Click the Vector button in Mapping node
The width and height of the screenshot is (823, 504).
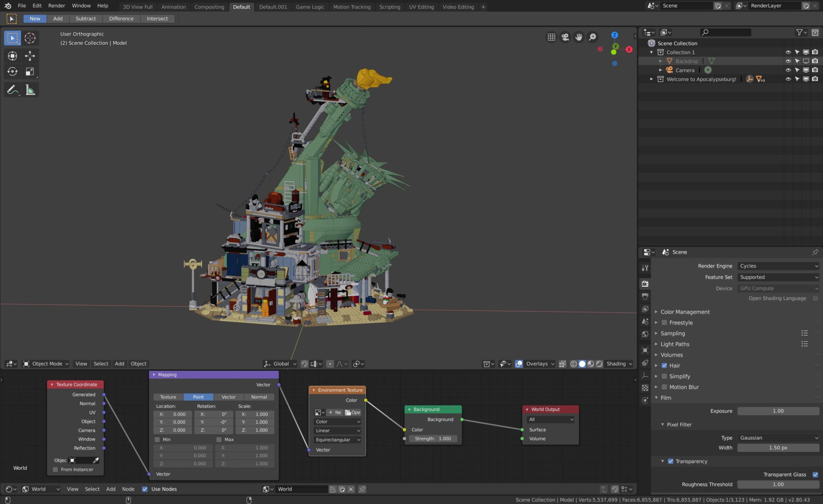coord(229,397)
